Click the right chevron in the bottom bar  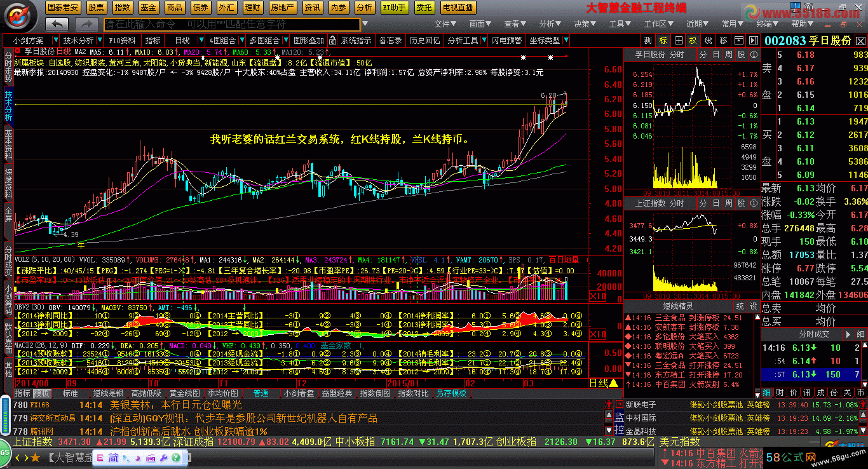click(25, 457)
